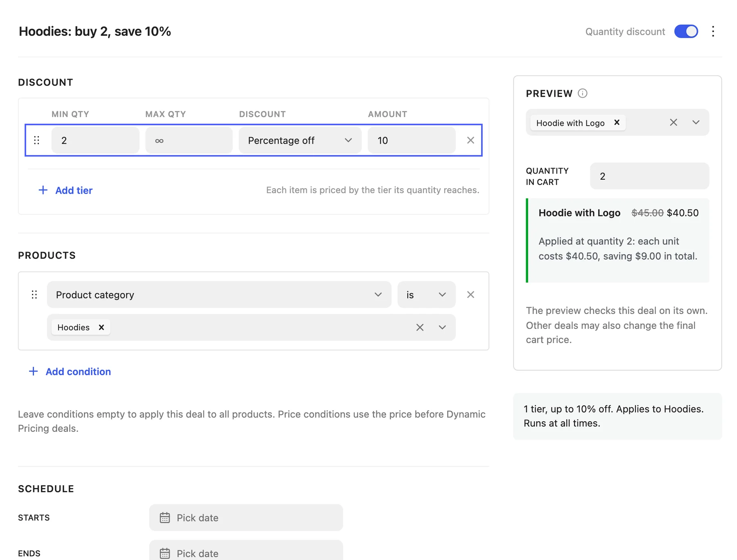Open the 'is' operator dropdown
The image size is (737, 560).
click(x=426, y=295)
